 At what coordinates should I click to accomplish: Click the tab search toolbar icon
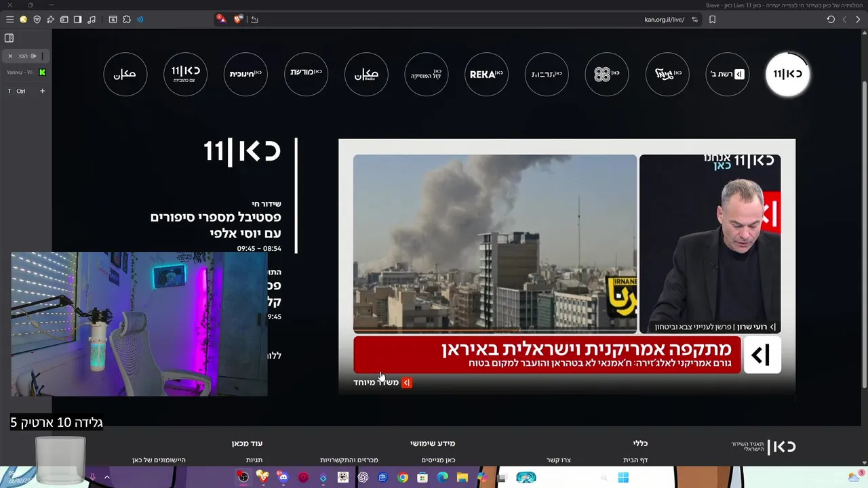click(113, 20)
